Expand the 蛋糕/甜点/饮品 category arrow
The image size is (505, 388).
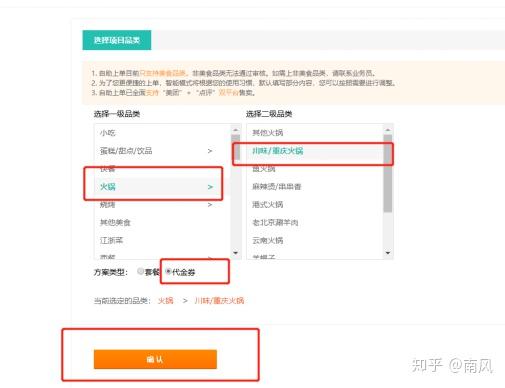click(210, 151)
